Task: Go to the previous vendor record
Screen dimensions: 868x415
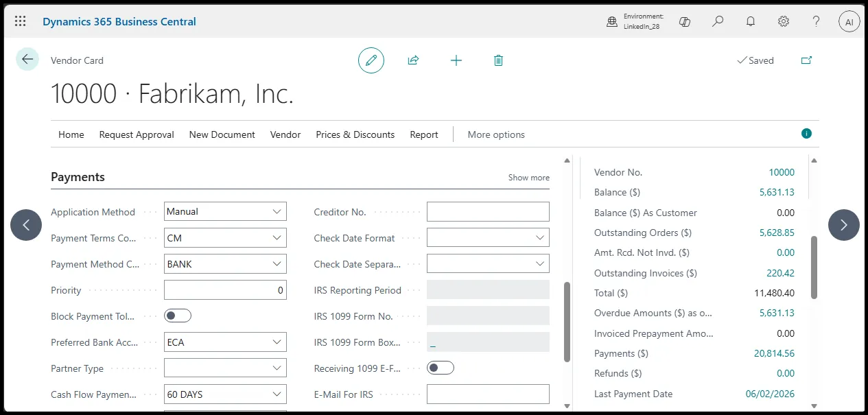Action: [26, 225]
